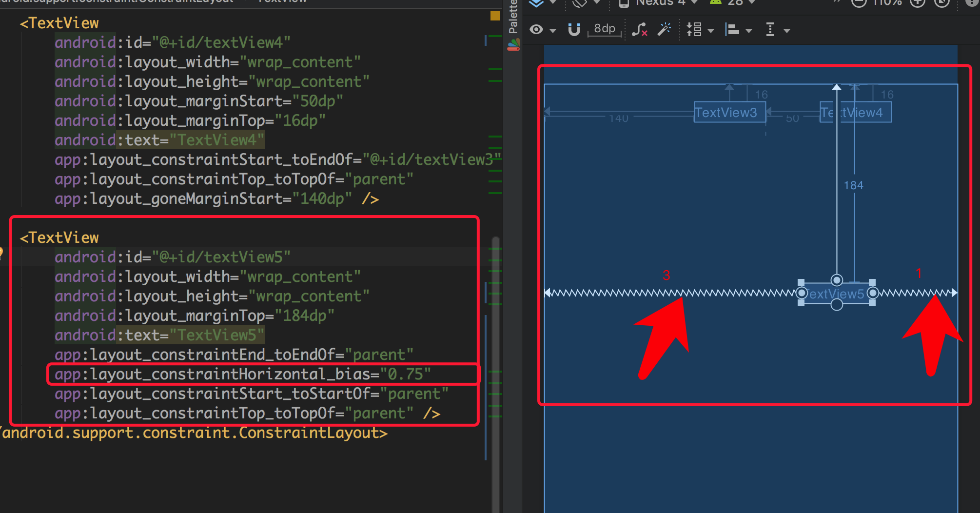Click the bottom-left resize handle of TextView5

[801, 303]
